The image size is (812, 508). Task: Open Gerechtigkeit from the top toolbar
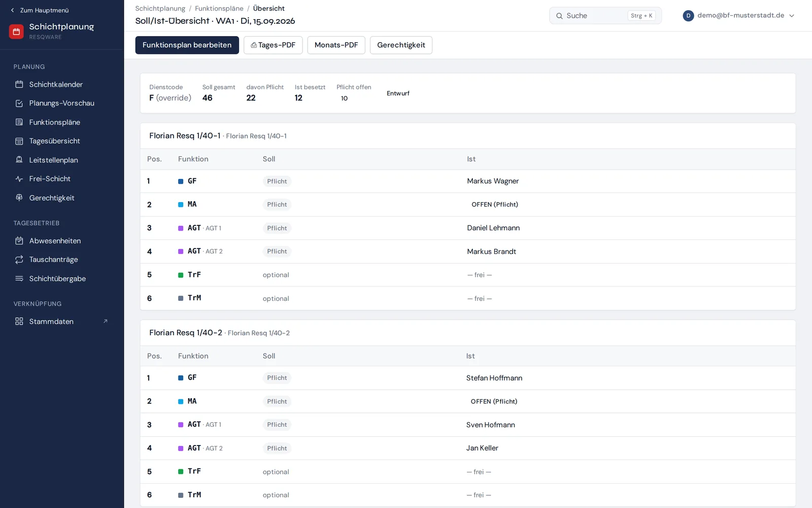click(x=401, y=45)
